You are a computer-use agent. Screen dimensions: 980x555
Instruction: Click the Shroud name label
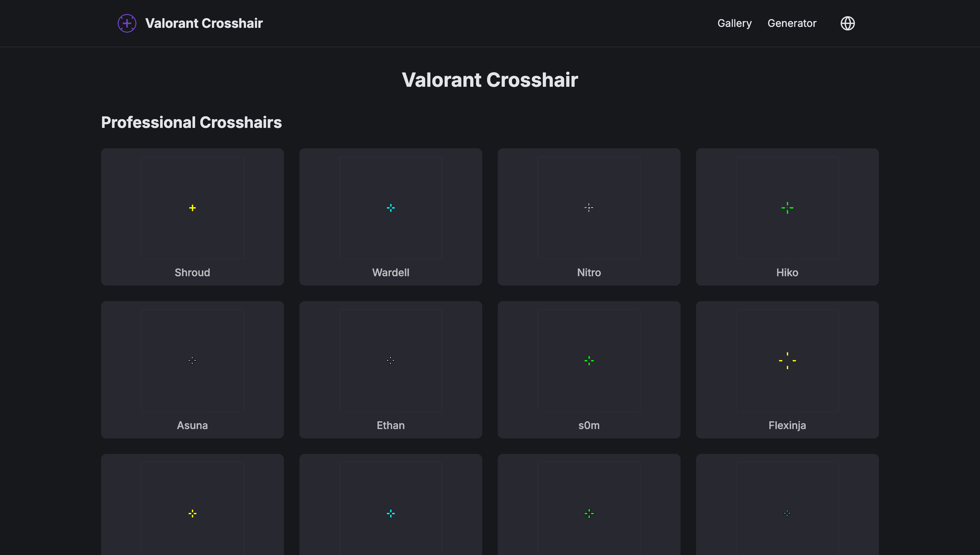coord(192,273)
